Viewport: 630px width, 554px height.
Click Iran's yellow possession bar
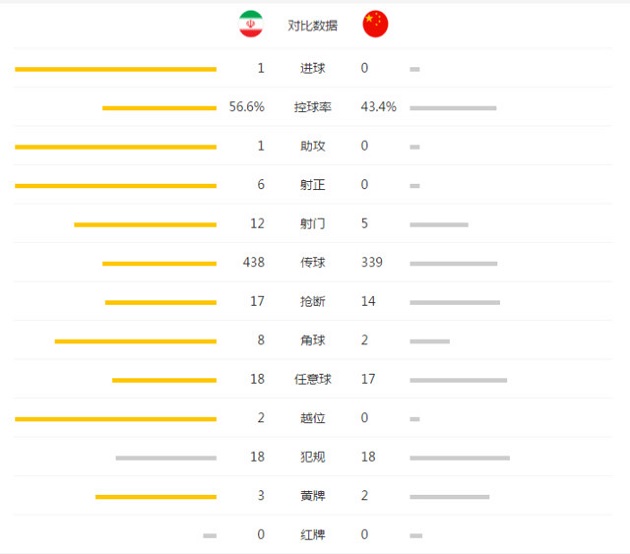159,108
